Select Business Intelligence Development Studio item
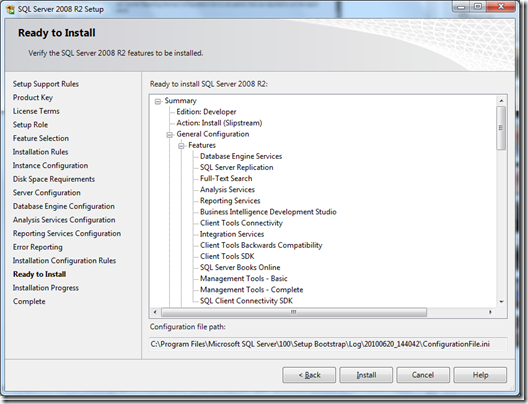The image size is (528, 404). 268,212
